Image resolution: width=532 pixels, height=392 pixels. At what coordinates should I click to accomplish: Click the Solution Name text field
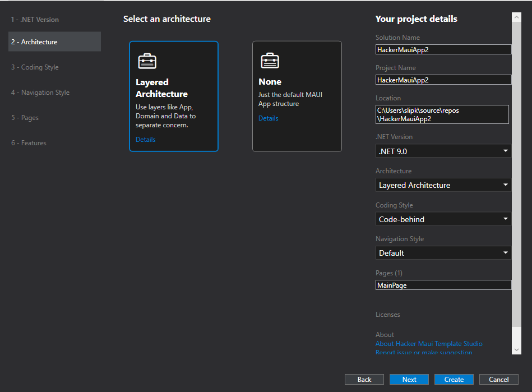(443, 49)
